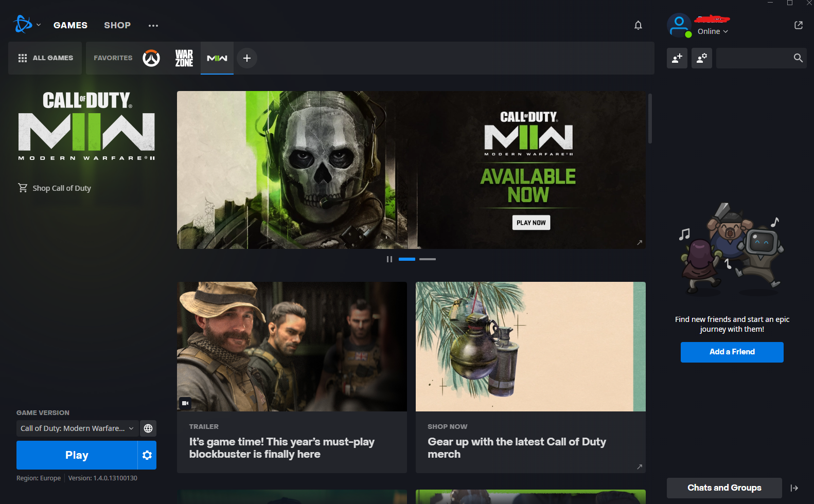Image resolution: width=814 pixels, height=504 pixels.
Task: Open merch card external link arrow
Action: pos(640,467)
